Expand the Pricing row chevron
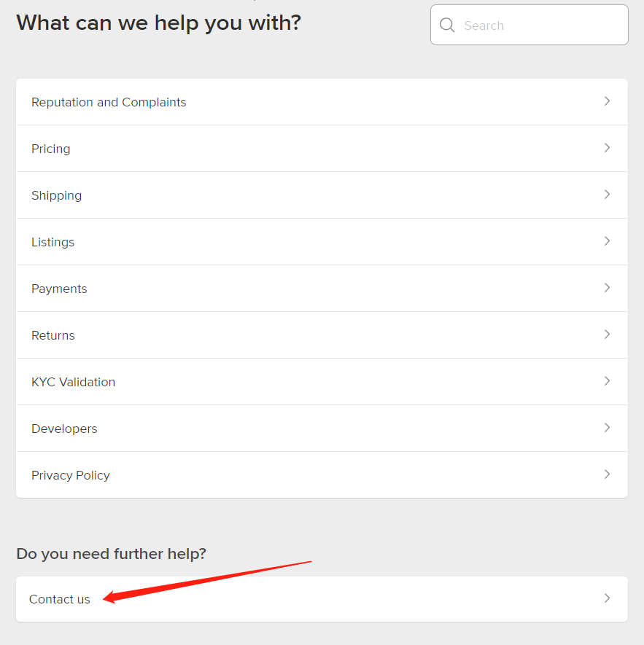The image size is (644, 645). pyautogui.click(x=607, y=148)
